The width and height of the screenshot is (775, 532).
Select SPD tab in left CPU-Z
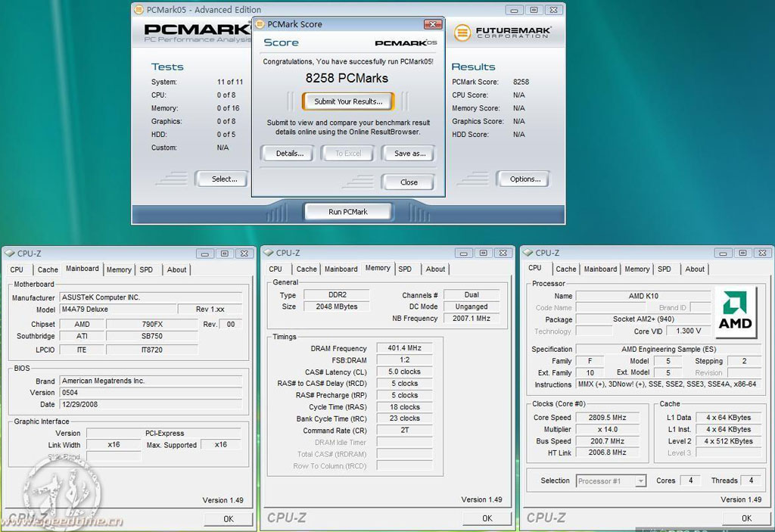146,269
